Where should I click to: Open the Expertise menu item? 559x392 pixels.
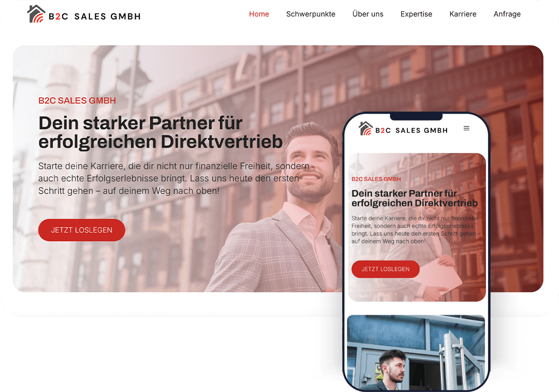click(416, 14)
